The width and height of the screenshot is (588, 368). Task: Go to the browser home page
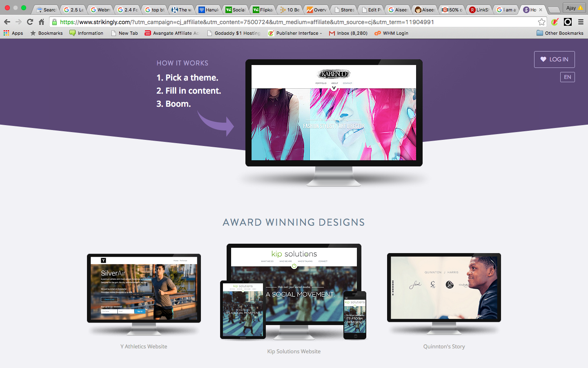tap(41, 22)
